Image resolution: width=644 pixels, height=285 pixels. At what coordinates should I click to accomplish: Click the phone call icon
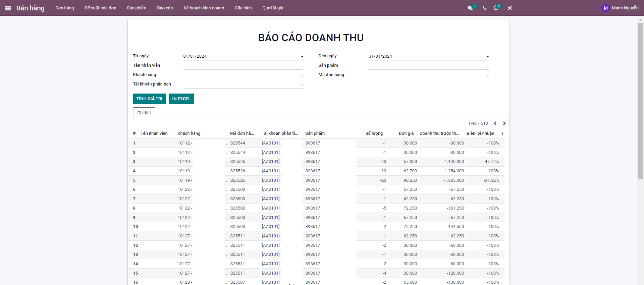pos(485,8)
